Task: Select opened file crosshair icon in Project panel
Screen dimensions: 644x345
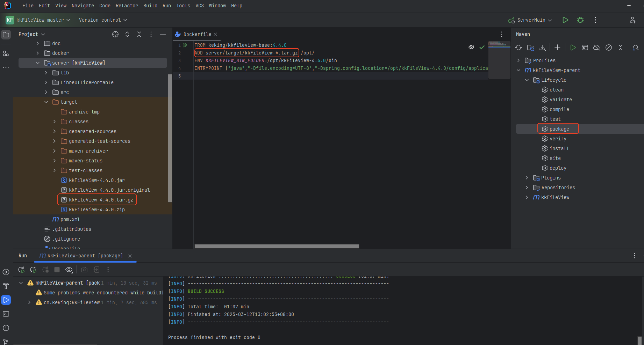Action: [115, 34]
